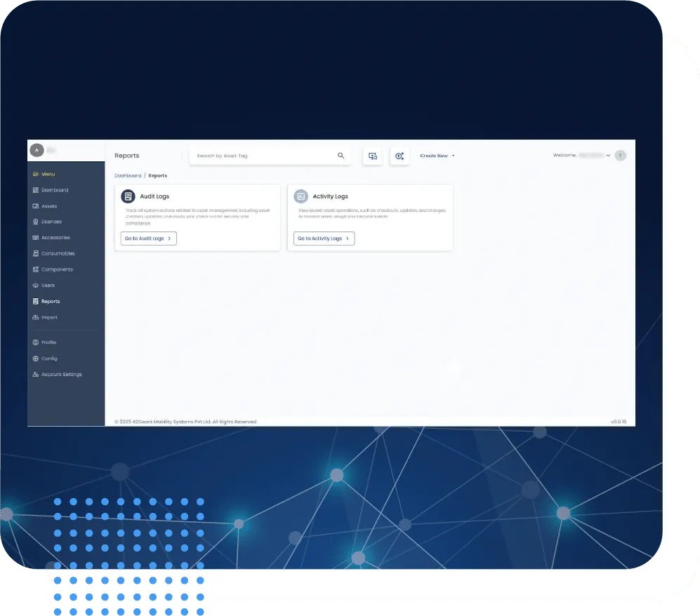Open Profile label in the sidebar
Image resolution: width=700 pixels, height=616 pixels.
tap(48, 342)
